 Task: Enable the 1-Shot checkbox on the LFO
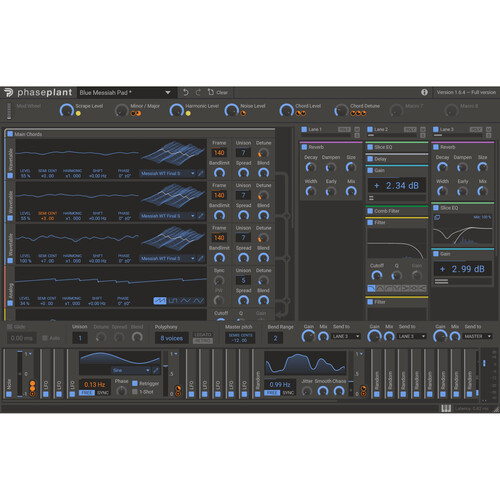pyautogui.click(x=135, y=392)
